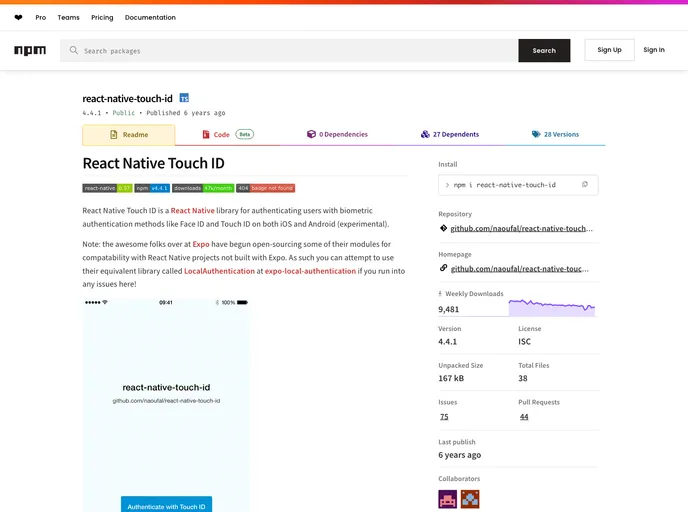
Task: Open the 44 Pull Requests link
Action: point(524,417)
